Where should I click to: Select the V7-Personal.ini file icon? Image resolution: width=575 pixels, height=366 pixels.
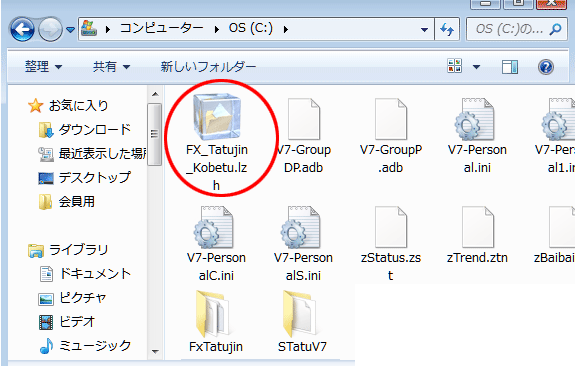(x=475, y=119)
